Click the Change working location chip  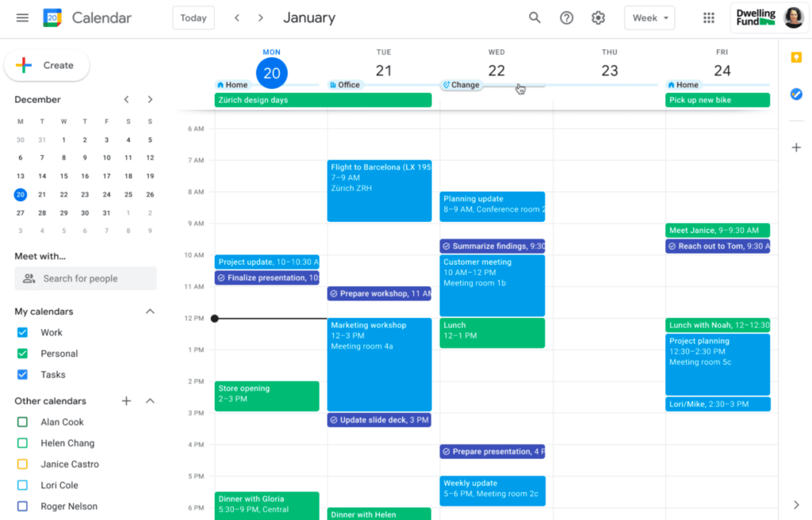461,85
